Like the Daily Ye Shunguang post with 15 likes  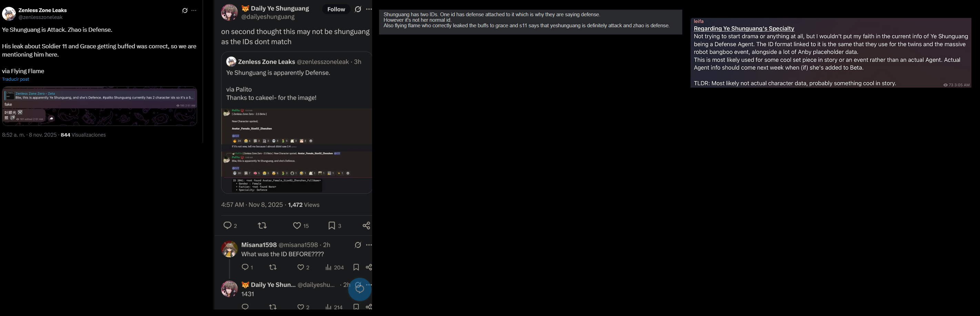(297, 225)
